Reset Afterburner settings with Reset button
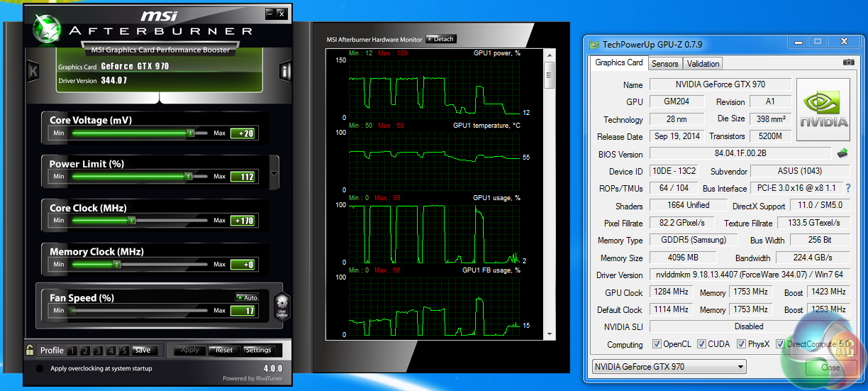This screenshot has width=868, height=391. tap(224, 351)
